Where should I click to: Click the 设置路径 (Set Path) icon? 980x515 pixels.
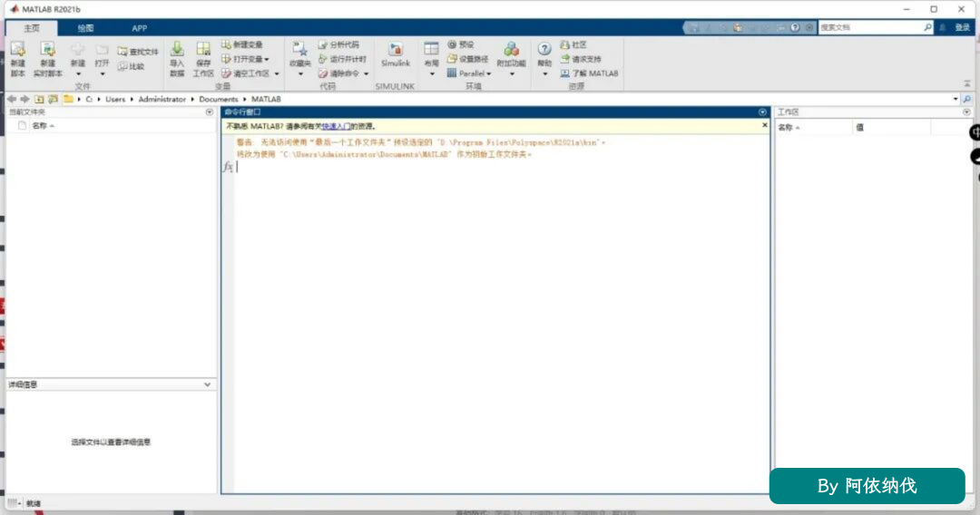click(x=452, y=59)
